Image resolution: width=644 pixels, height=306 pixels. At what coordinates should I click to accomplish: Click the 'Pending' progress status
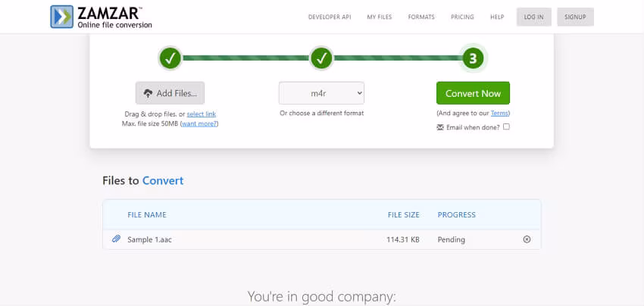452,239
